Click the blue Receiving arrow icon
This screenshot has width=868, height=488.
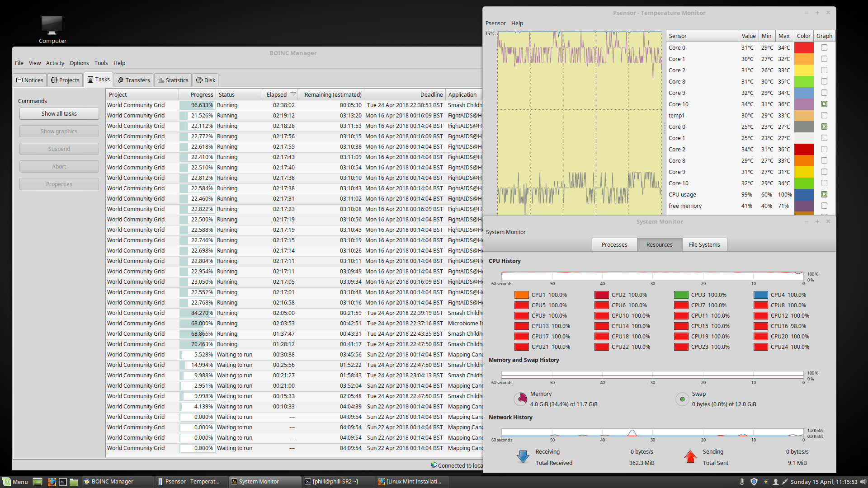point(523,457)
